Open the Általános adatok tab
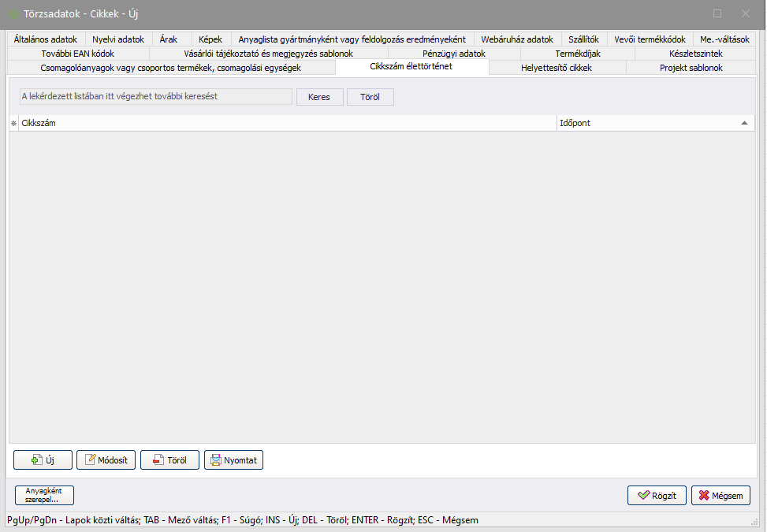Viewport: 767px width, 532px height. click(46, 39)
